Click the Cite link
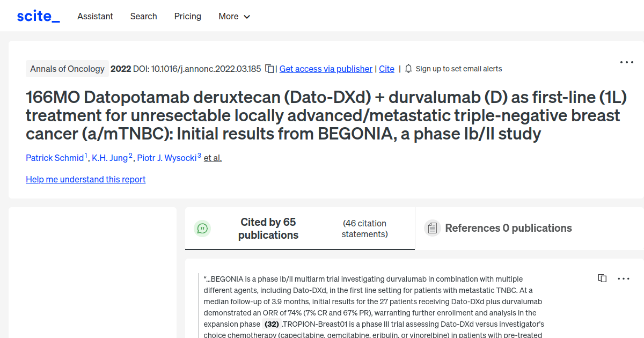Image resolution: width=644 pixels, height=338 pixels. 386,69
